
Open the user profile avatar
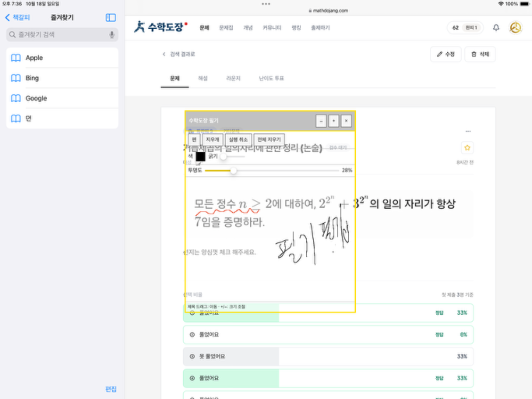click(515, 28)
